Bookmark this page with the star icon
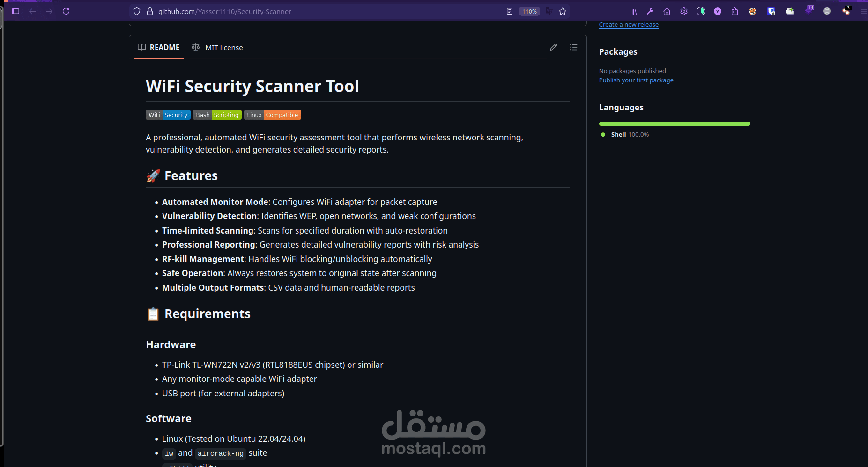The image size is (868, 467). click(x=562, y=11)
